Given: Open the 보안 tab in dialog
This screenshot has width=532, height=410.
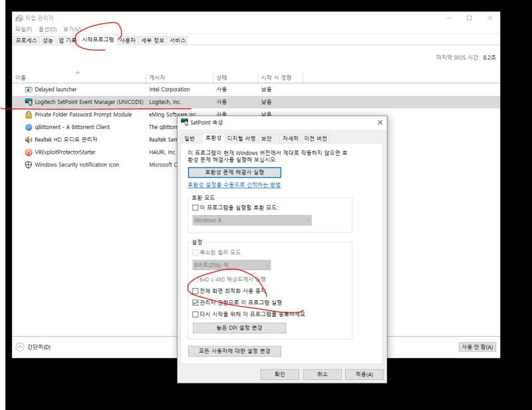Looking at the screenshot, I should [267, 138].
